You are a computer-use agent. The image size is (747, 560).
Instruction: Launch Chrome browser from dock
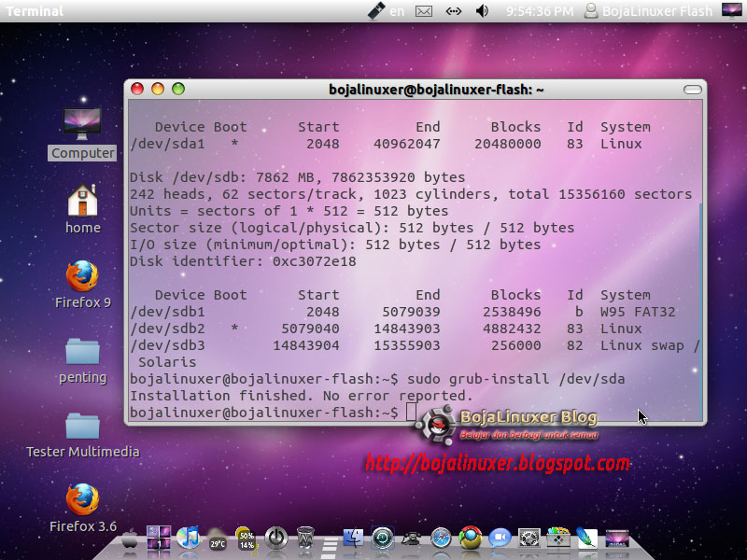[x=471, y=539]
